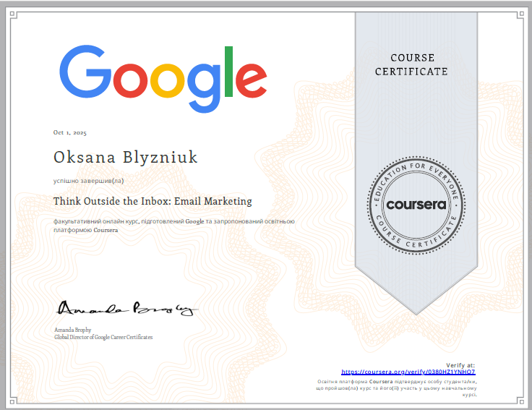Click the green letter l in Google logo

coord(228,71)
